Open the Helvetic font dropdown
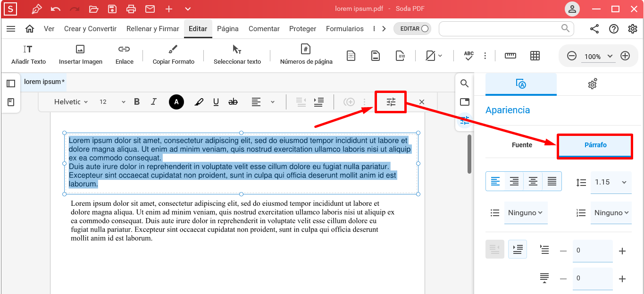 [x=71, y=102]
